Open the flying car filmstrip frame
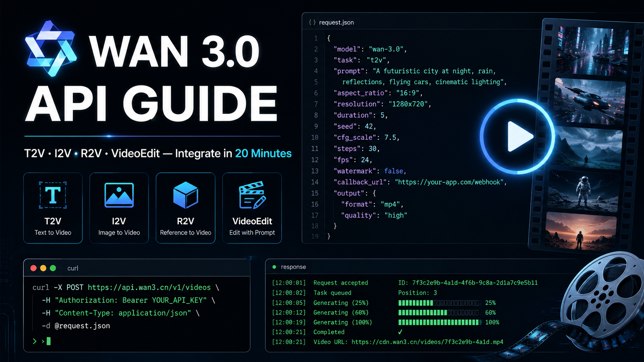Viewport: 644px width, 362px height. point(589,101)
